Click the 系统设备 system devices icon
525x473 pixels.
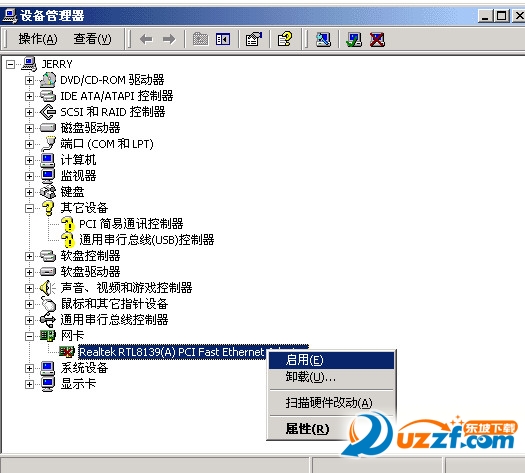tap(48, 368)
